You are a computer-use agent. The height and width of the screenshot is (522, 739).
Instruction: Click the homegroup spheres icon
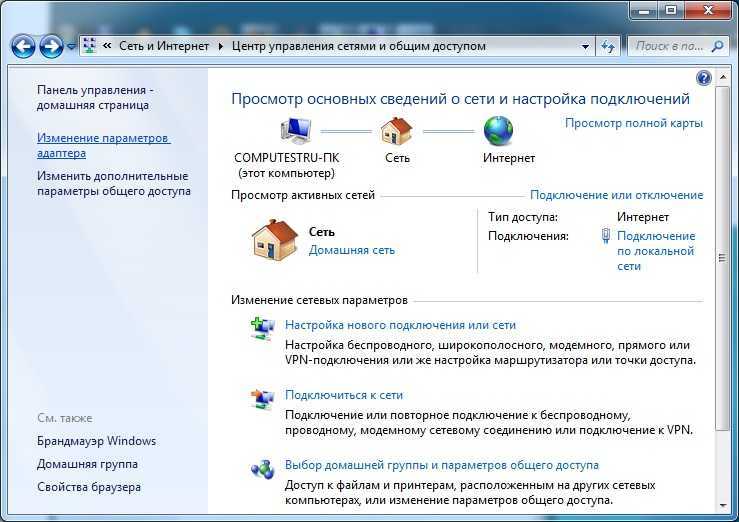click(x=262, y=470)
